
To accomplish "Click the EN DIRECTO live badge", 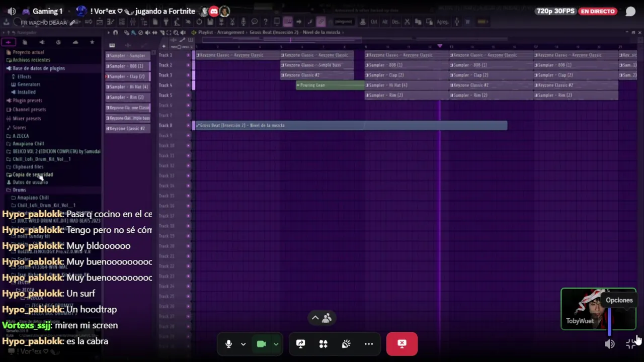I will pos(598,11).
